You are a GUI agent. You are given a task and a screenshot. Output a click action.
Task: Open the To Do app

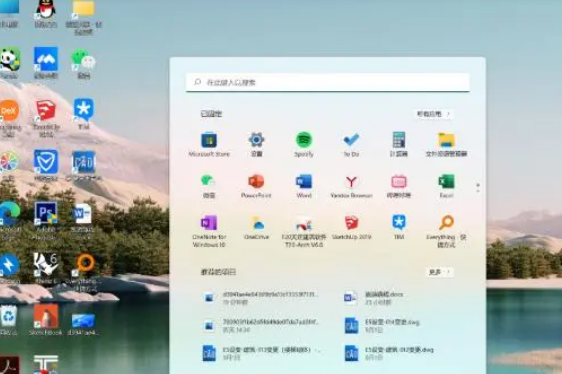pos(351,144)
